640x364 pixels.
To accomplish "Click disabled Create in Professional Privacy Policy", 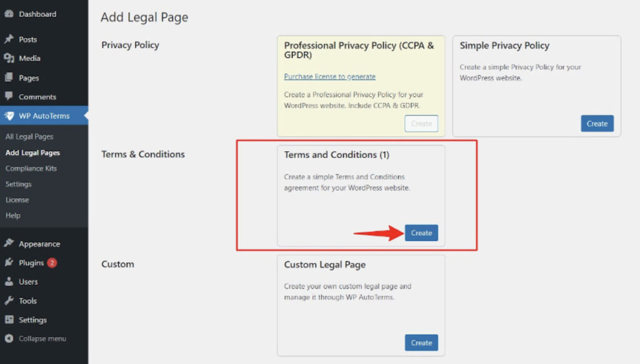I will tap(421, 124).
